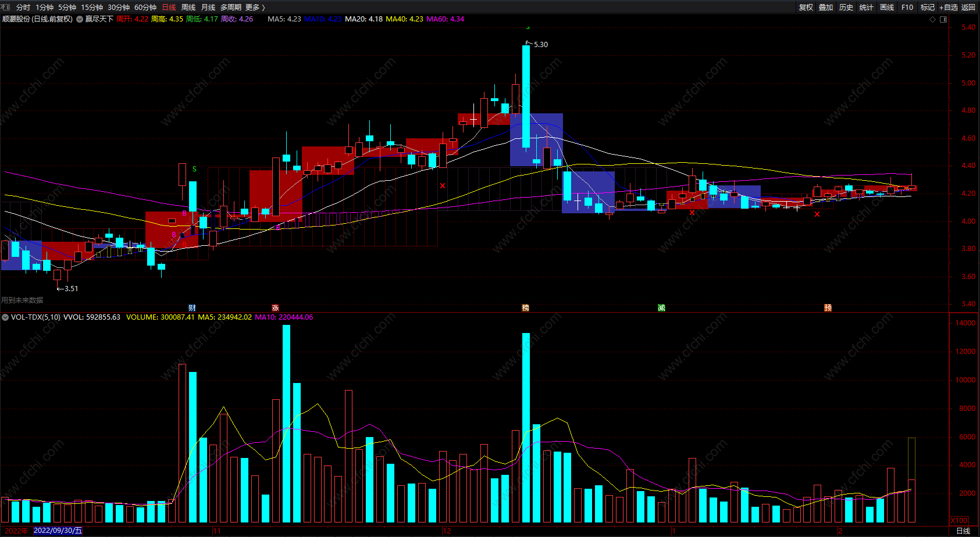Screen dimensions: 980x537
Task: Click the 周低: 4.17 value
Action: coord(202,19)
